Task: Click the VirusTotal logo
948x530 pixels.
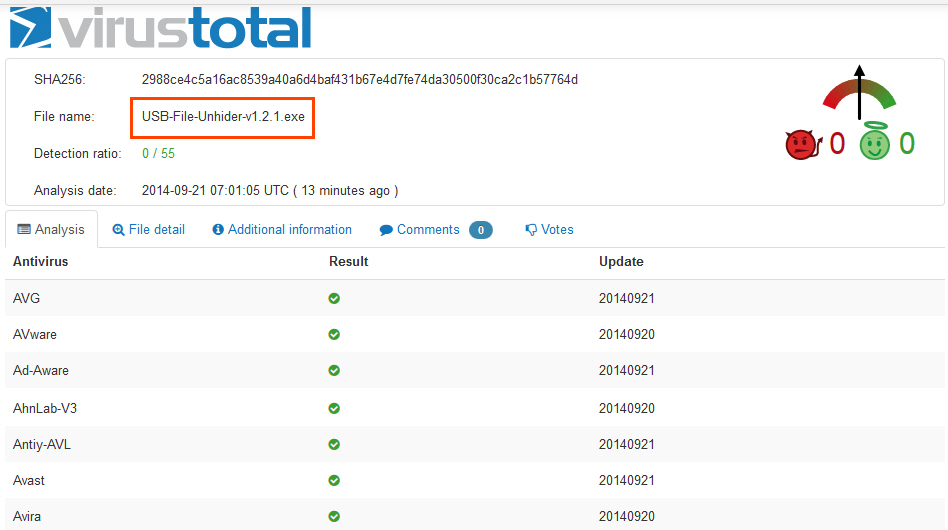Action: [160, 27]
